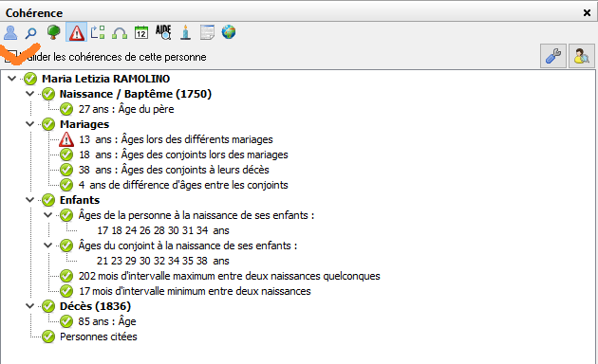
Task: Click green check beside 17 mois row
Action: click(x=66, y=291)
